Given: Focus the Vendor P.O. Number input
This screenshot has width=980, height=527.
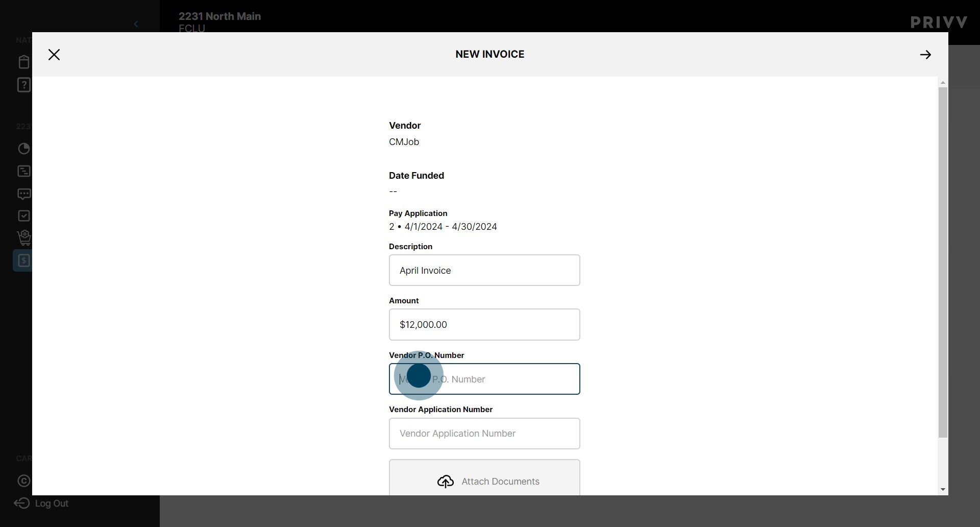Looking at the screenshot, I should [484, 379].
